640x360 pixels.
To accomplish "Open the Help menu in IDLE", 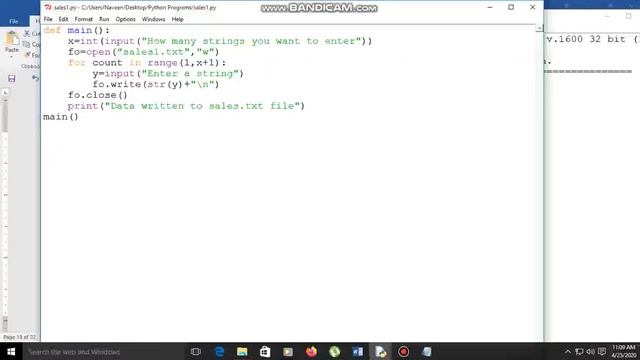I will click(x=177, y=19).
